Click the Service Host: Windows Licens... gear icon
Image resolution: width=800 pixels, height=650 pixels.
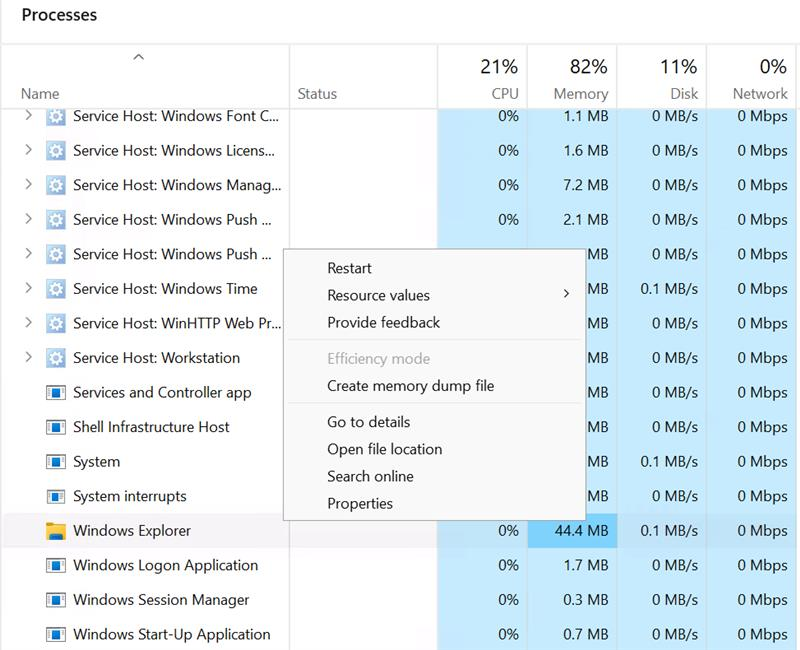coord(56,151)
